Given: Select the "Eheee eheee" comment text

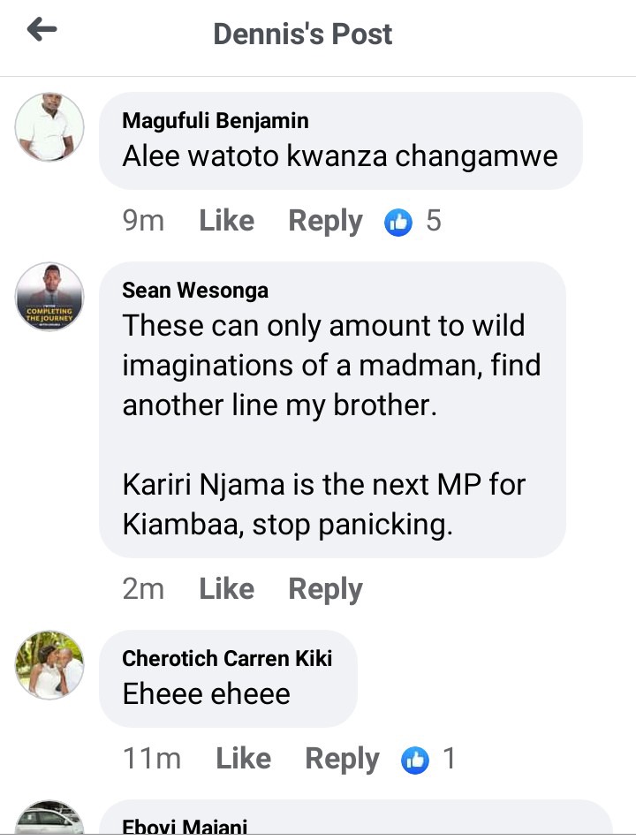Looking at the screenshot, I should coord(207,694).
